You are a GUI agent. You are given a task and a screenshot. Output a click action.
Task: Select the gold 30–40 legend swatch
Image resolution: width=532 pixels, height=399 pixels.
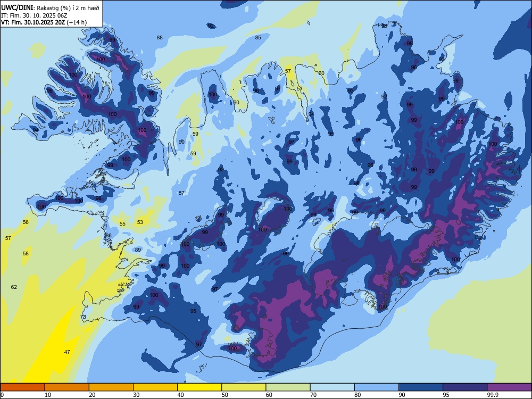[x=155, y=387]
